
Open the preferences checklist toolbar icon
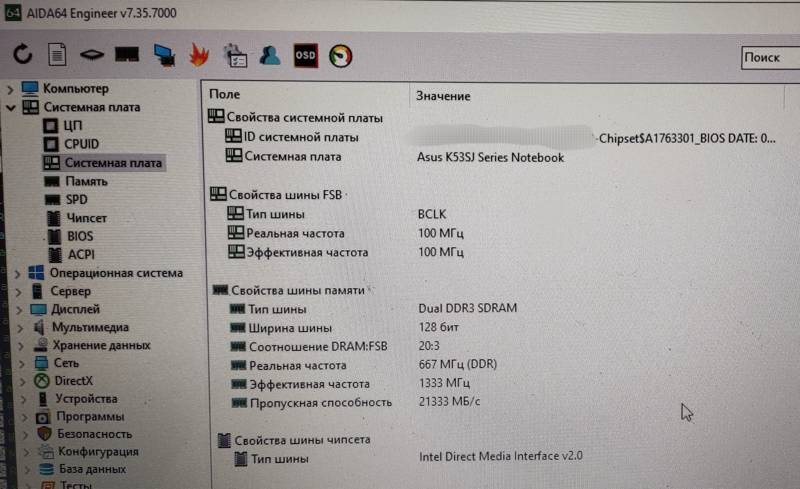[235, 55]
